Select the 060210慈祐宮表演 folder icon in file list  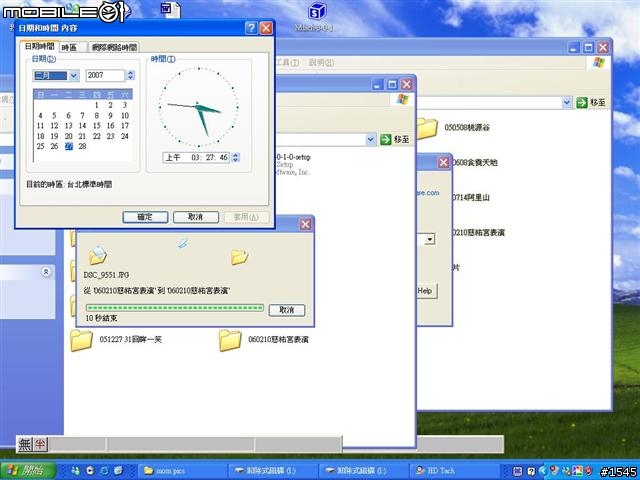(x=230, y=340)
